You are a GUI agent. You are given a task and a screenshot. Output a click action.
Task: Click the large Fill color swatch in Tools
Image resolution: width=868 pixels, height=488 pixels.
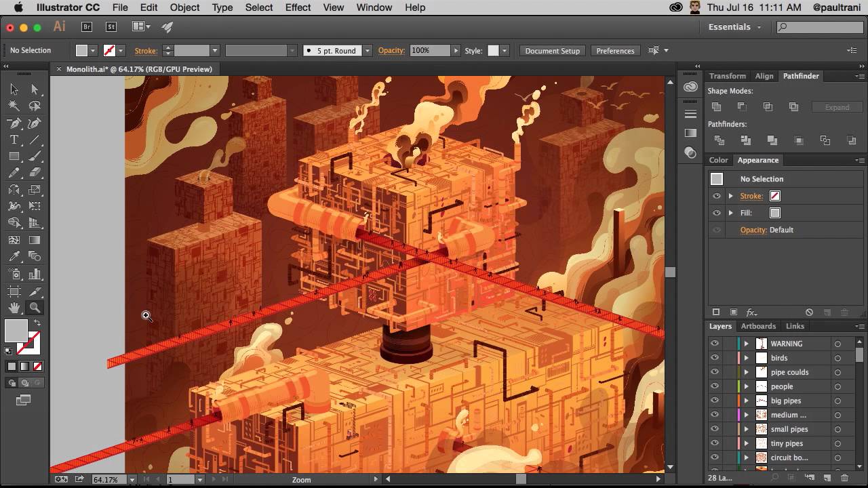coord(16,331)
